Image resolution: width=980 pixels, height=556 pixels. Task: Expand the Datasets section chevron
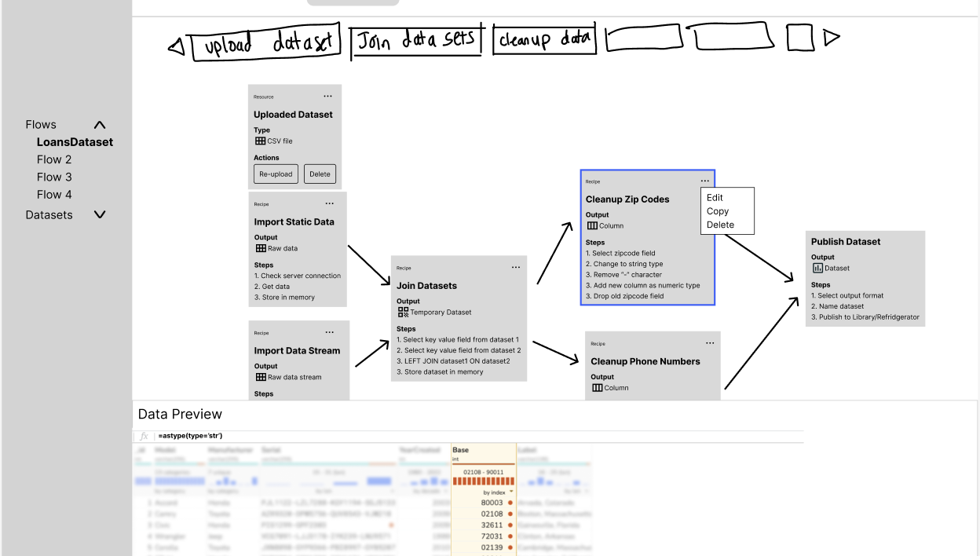pyautogui.click(x=100, y=214)
